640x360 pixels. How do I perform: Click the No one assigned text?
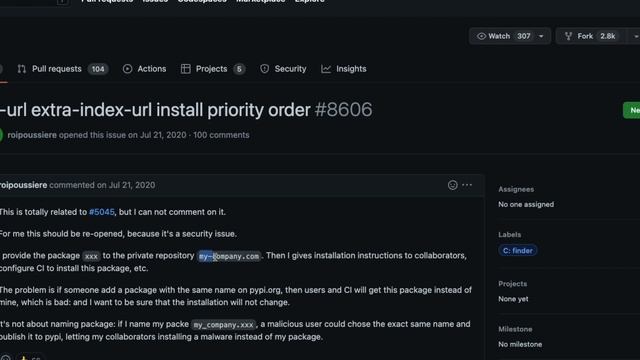(526, 204)
